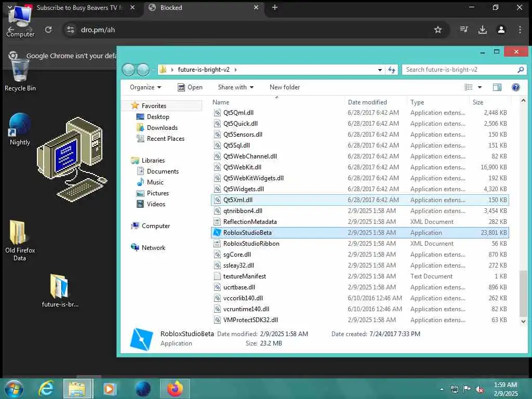Click the Action Center flag tray icon
This screenshot has height=399, width=532.
tap(467, 389)
